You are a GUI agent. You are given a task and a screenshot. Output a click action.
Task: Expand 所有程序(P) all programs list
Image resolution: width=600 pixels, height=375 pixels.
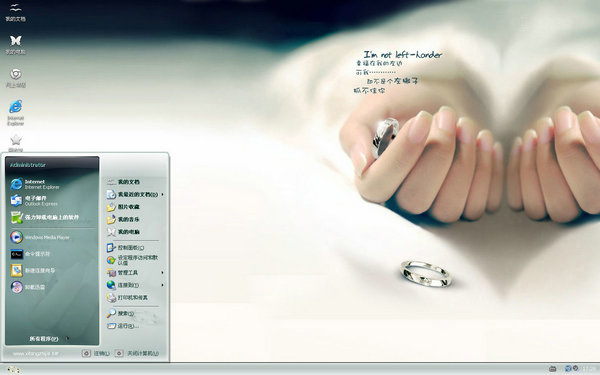click(x=49, y=339)
